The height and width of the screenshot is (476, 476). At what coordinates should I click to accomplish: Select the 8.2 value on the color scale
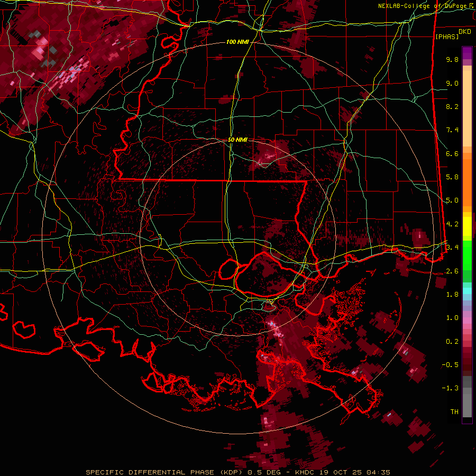click(x=452, y=106)
